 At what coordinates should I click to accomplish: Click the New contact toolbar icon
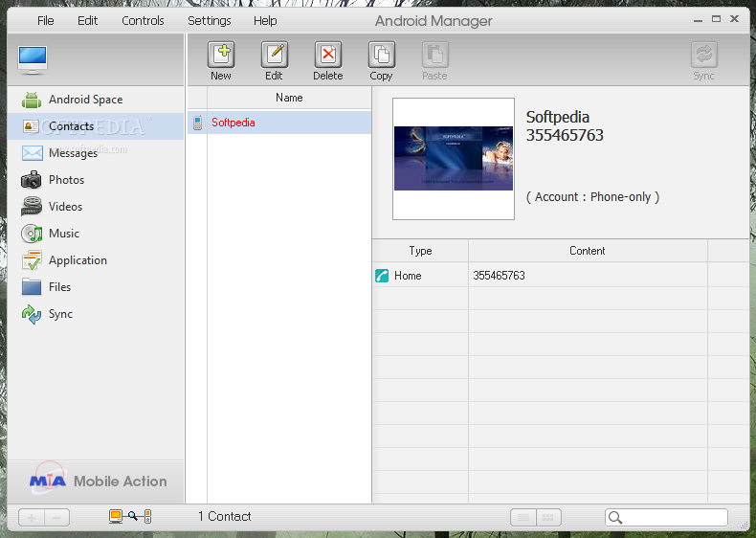click(221, 55)
